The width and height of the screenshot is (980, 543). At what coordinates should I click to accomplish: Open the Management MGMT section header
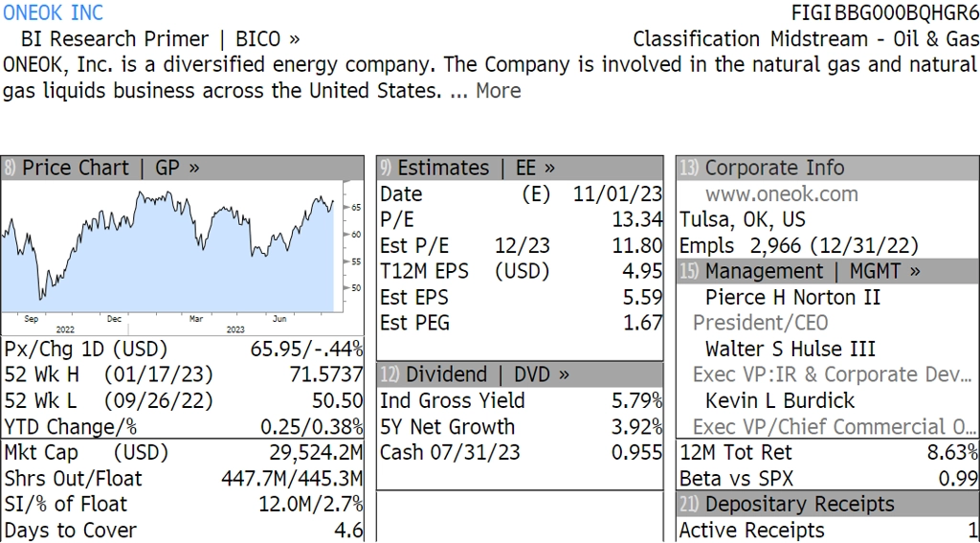tap(813, 271)
